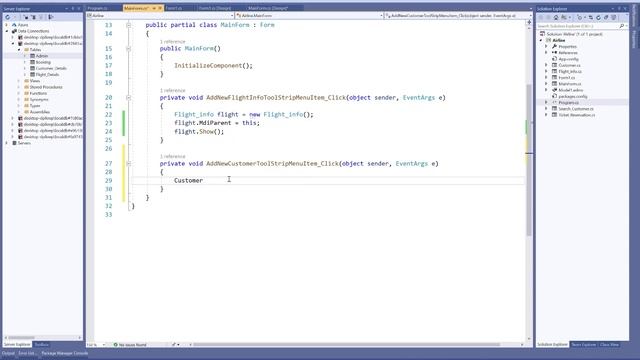This screenshot has height=360, width=640.
Task: Click the Refresh icon in Server Explorer toolbar
Action: (x=7, y=17)
